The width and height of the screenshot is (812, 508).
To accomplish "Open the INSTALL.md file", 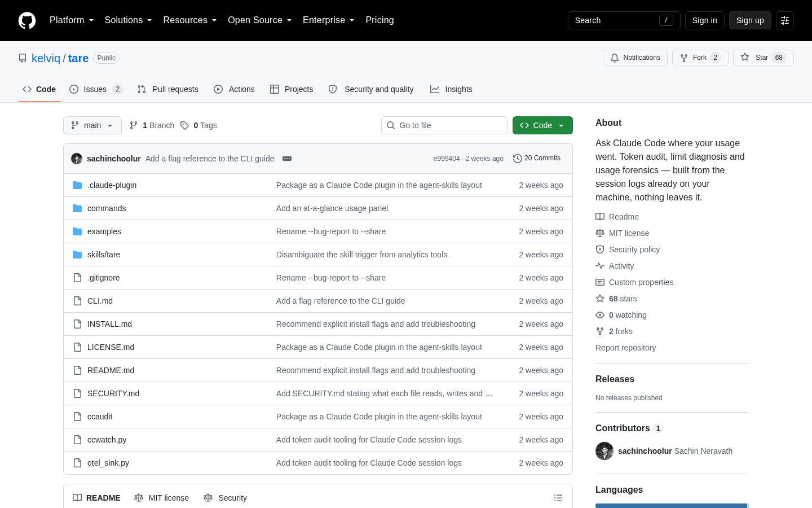I will tap(109, 324).
